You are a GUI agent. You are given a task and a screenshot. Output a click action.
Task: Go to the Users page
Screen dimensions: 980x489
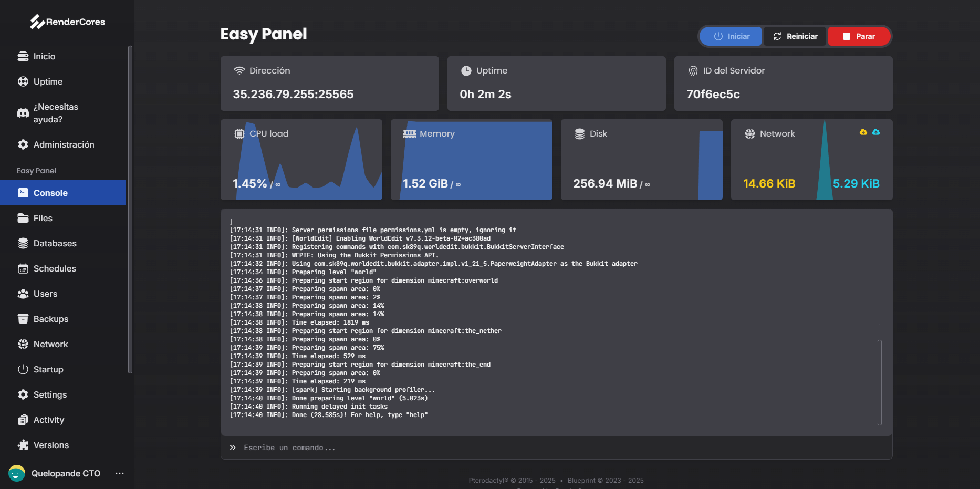click(45, 294)
